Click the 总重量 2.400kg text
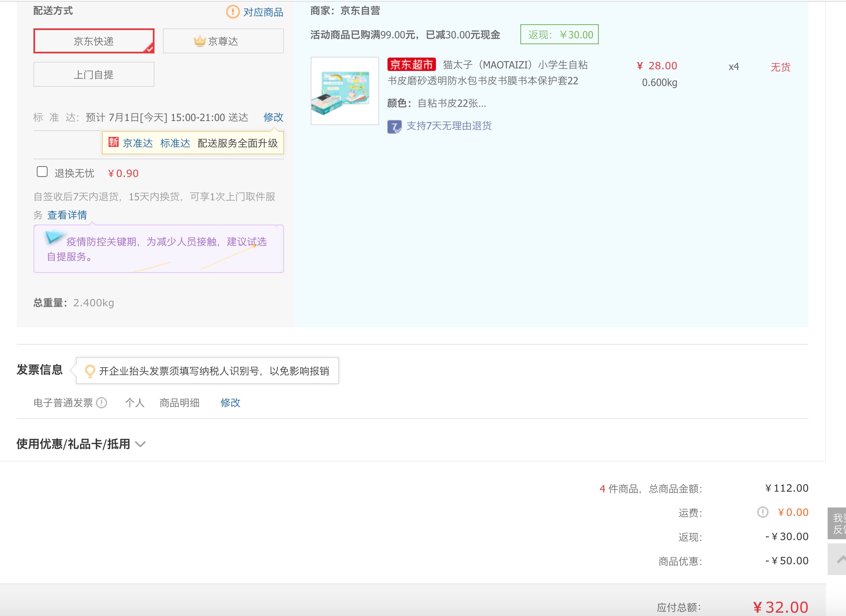Viewport: 846px width, 616px height. (x=74, y=303)
